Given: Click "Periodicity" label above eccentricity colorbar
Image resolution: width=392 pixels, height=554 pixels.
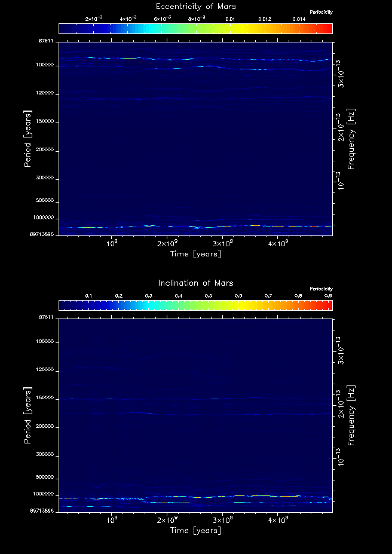Looking at the screenshot, I should click(321, 13).
